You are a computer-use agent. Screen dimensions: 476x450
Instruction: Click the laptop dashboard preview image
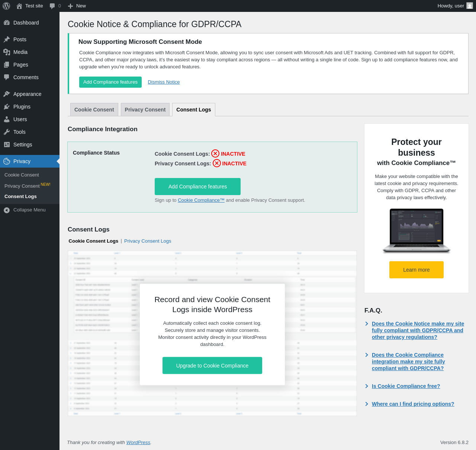coord(416,231)
